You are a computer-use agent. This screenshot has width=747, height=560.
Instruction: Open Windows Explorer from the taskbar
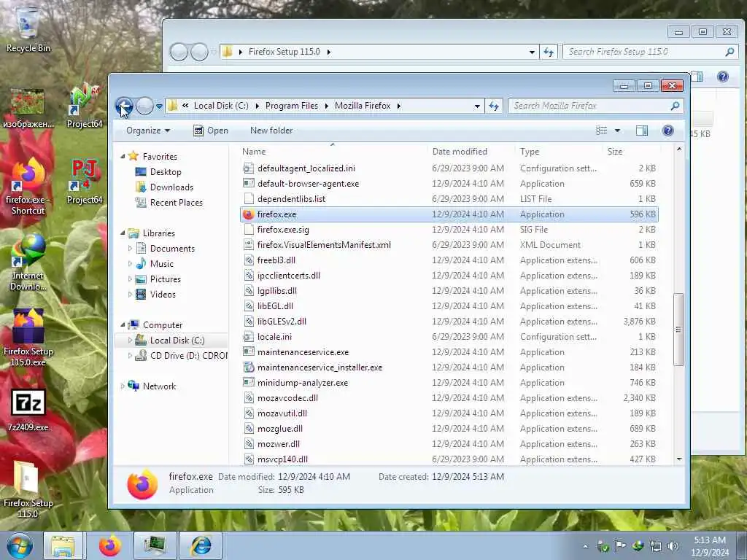63,545
